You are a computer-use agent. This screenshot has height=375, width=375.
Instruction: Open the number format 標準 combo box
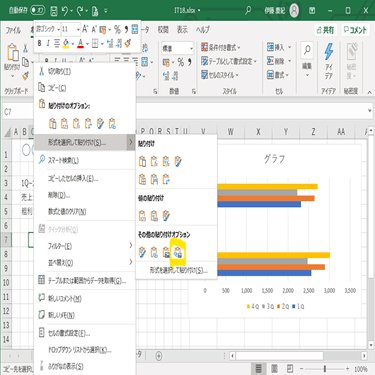click(178, 48)
